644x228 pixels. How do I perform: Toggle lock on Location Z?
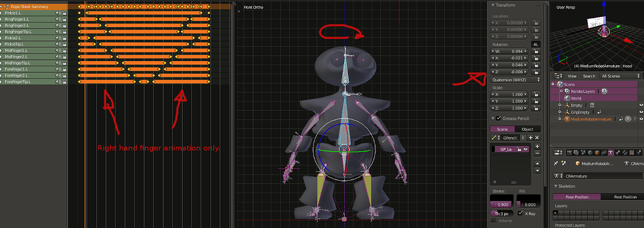[536, 37]
